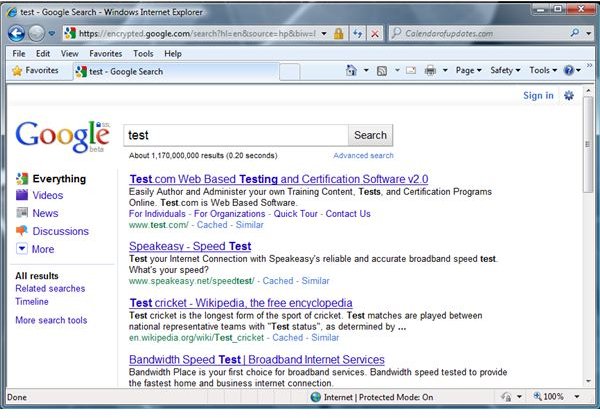The image size is (600, 418).
Task: Open the Favorites star button
Action: click(35, 70)
